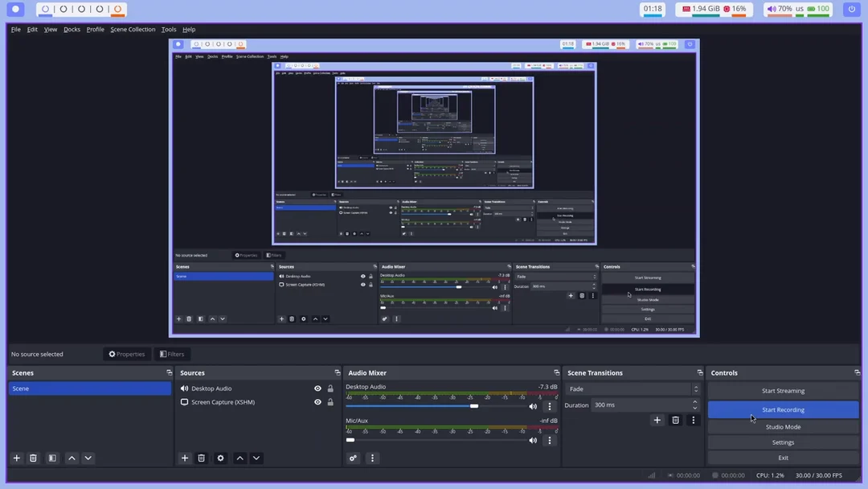Screen dimensions: 868x489
Task: Open the Docks menu
Action: tap(72, 30)
